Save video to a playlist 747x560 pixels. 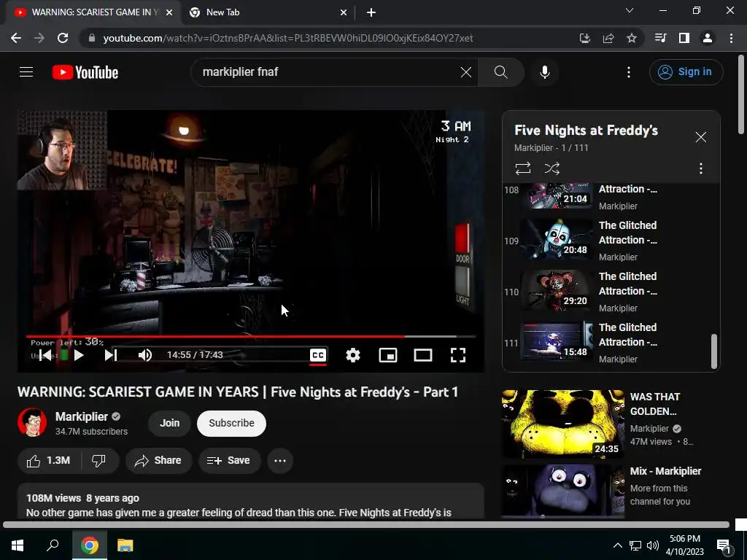(x=229, y=461)
